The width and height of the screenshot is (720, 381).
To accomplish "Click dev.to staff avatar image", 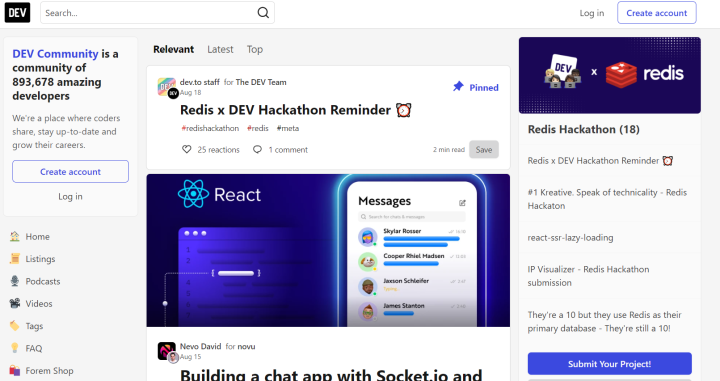I will coord(166,86).
